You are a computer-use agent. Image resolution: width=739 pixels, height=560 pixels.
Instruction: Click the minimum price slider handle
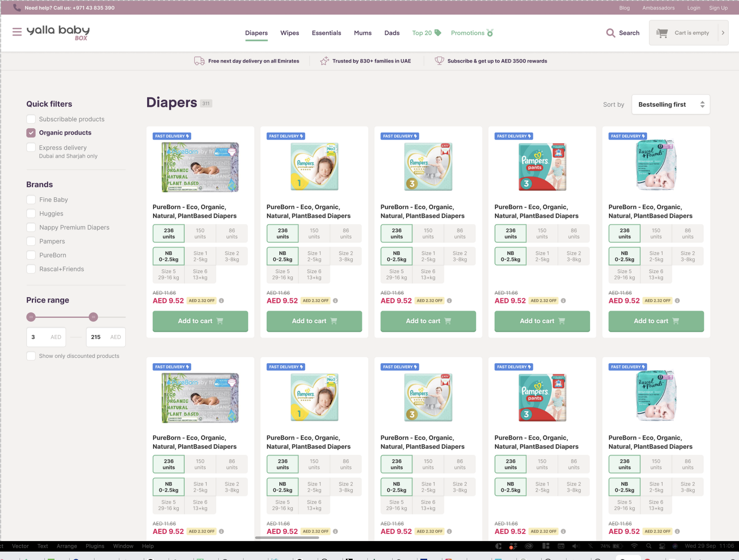coord(31,317)
